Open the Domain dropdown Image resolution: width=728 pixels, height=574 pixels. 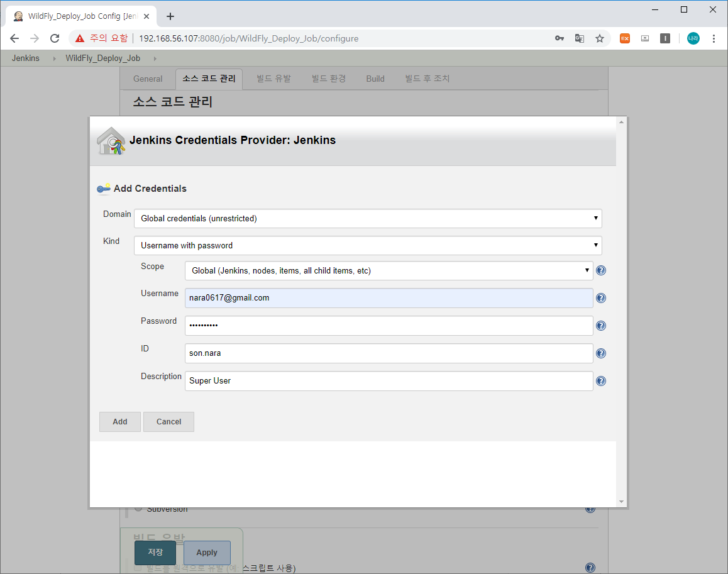click(x=368, y=218)
